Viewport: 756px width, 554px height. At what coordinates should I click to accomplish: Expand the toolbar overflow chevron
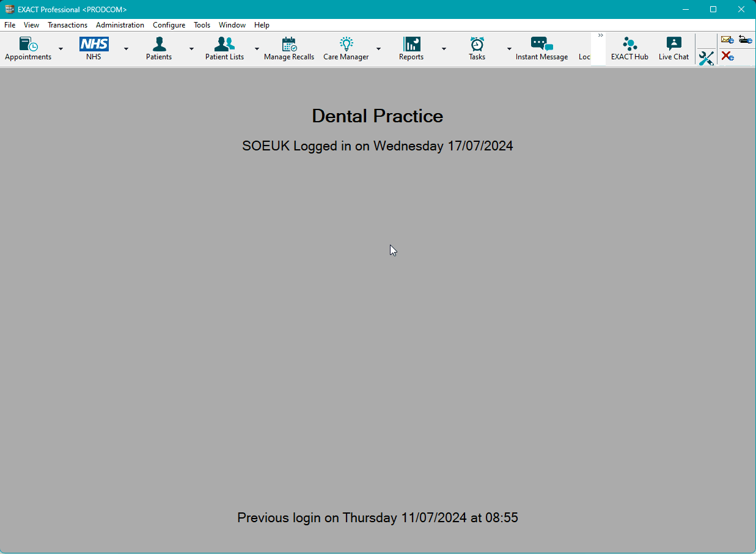coord(600,35)
